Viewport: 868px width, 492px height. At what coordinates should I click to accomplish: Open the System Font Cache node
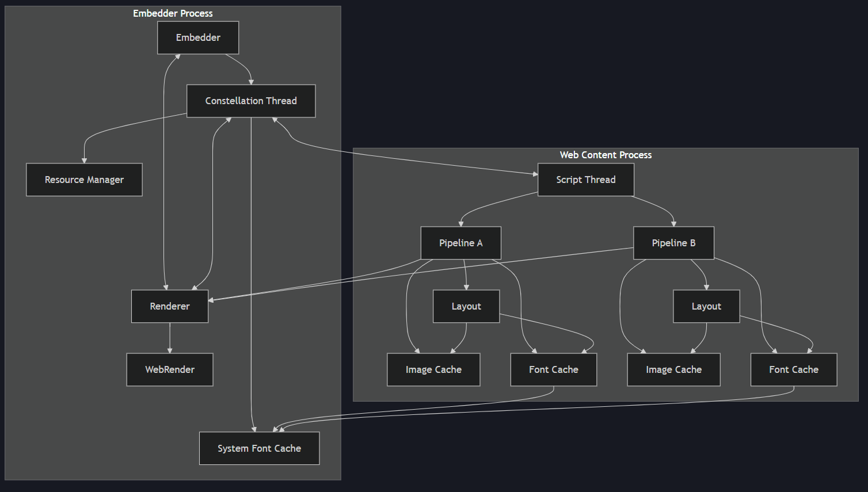tap(259, 448)
